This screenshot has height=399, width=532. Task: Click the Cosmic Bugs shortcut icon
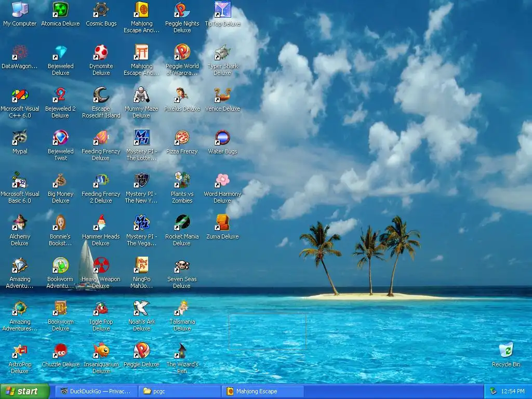pyautogui.click(x=101, y=10)
